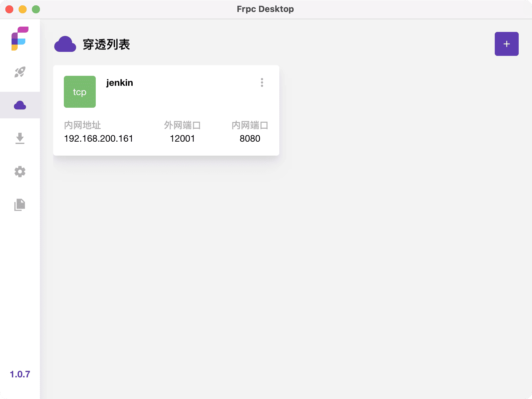
Task: Open the three-dot menu on jenkin card
Action: click(x=262, y=83)
